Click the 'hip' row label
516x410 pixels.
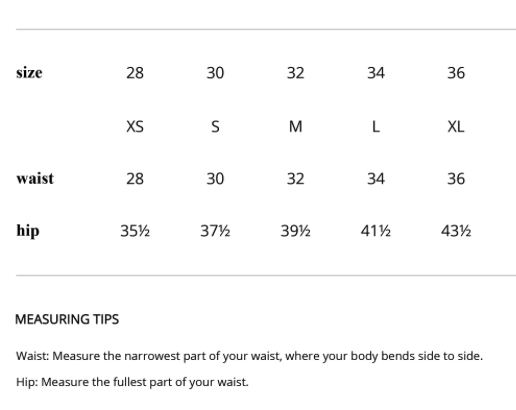tap(28, 231)
